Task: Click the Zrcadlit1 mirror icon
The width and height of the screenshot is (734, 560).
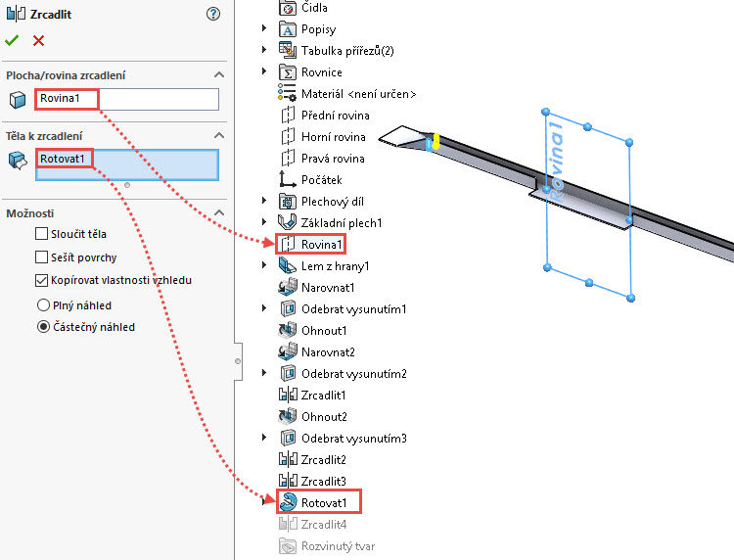Action: (x=288, y=395)
